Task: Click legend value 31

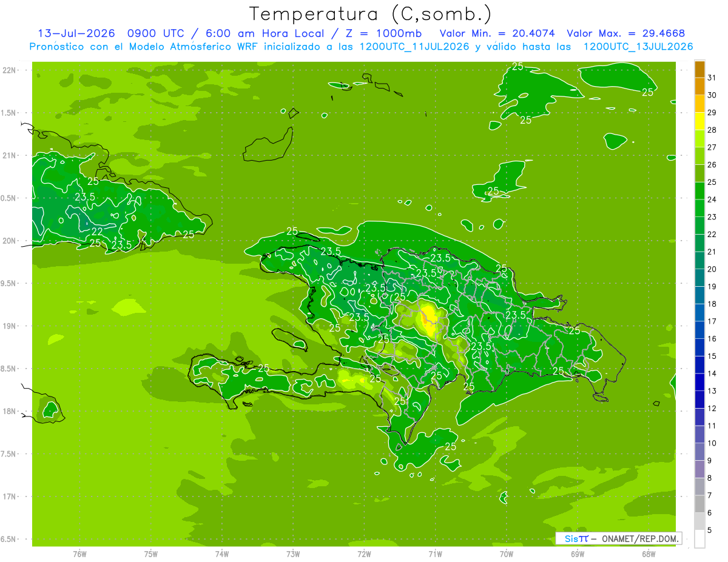Action: point(712,78)
